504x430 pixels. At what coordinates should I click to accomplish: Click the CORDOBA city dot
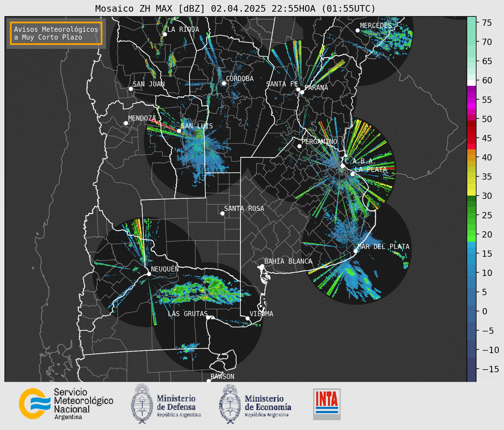[224, 83]
